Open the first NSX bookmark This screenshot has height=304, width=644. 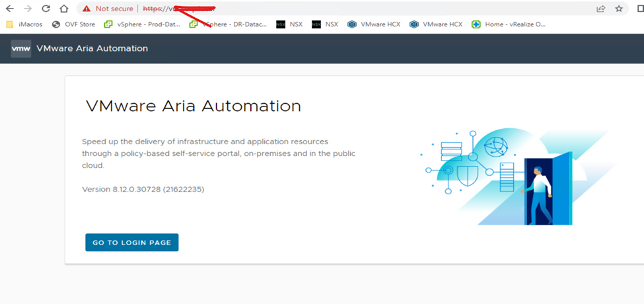click(x=289, y=24)
